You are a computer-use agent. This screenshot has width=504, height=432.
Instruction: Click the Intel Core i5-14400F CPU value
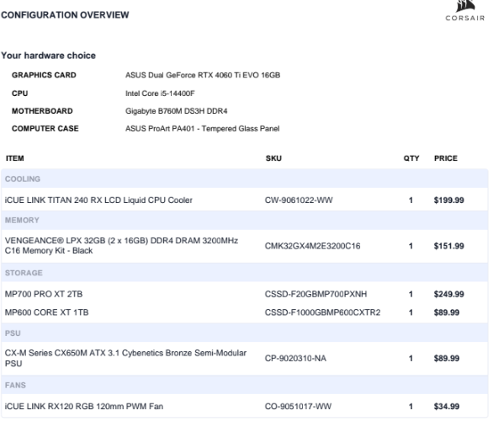click(160, 93)
